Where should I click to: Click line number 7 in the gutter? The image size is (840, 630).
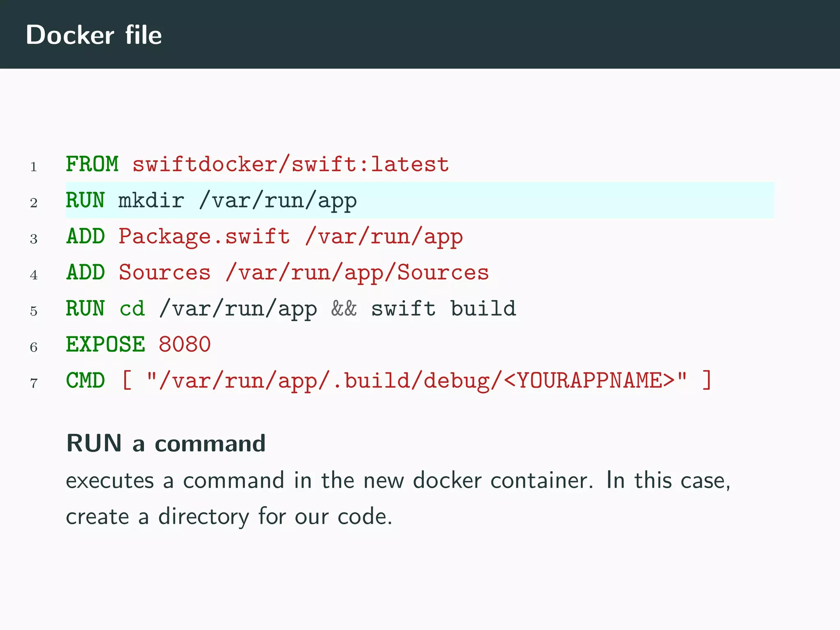click(34, 383)
